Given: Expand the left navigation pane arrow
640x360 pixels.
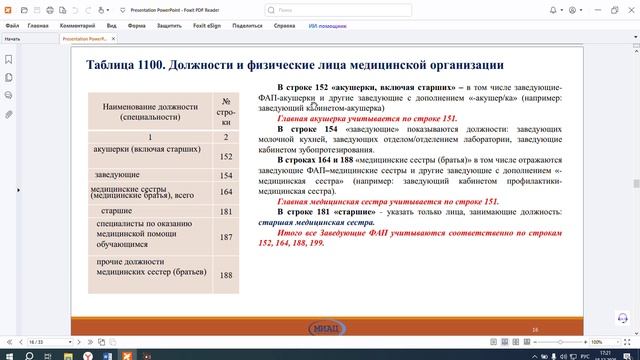Looking at the screenshot, I should point(18,190).
